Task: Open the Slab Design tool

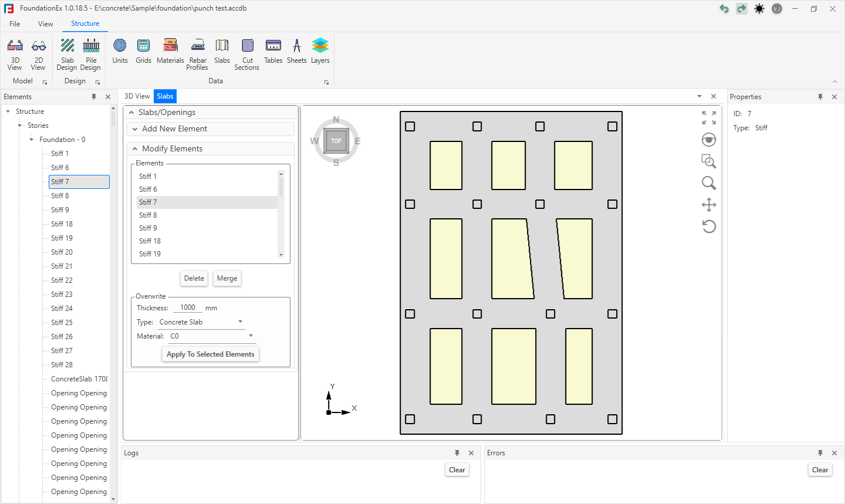Action: pyautogui.click(x=67, y=54)
